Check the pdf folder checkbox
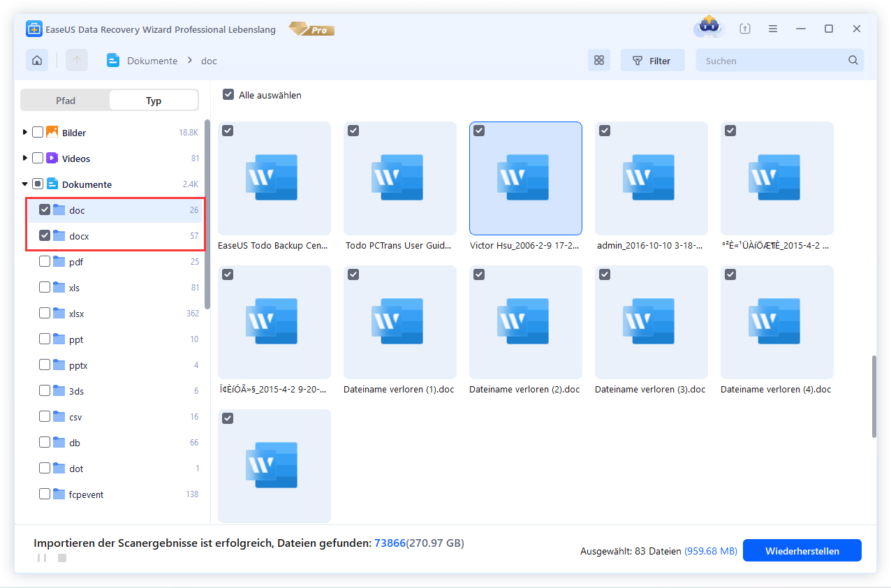891x588 pixels. tap(45, 261)
